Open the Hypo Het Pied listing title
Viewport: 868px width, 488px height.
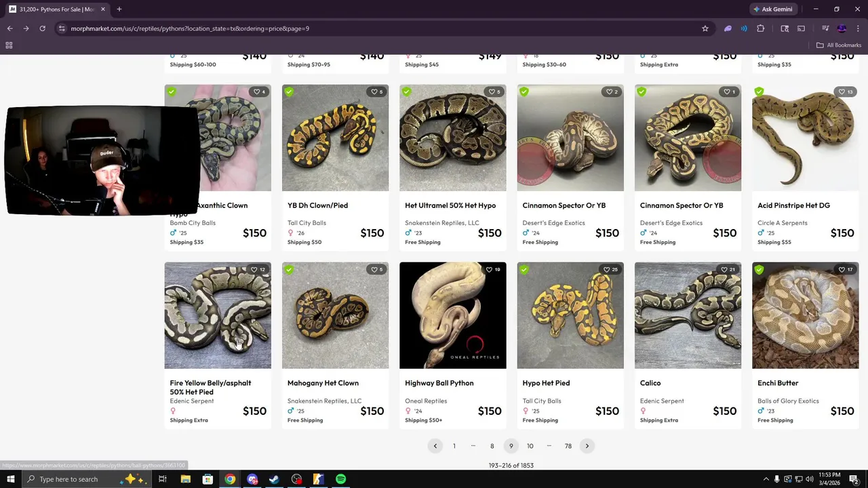point(546,383)
